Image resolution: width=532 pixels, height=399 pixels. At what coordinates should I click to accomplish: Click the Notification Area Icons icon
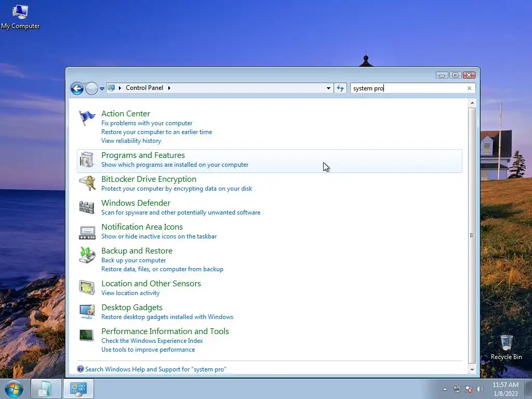coord(87,232)
